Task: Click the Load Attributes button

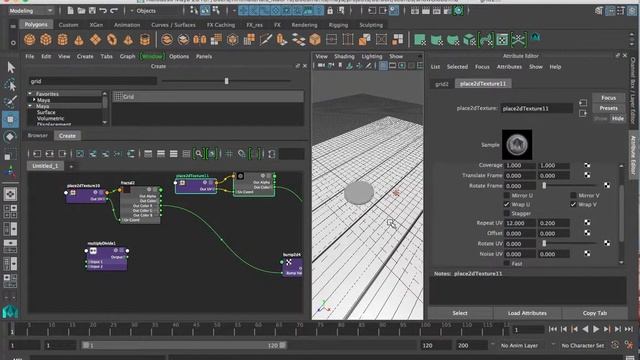Action: click(527, 313)
